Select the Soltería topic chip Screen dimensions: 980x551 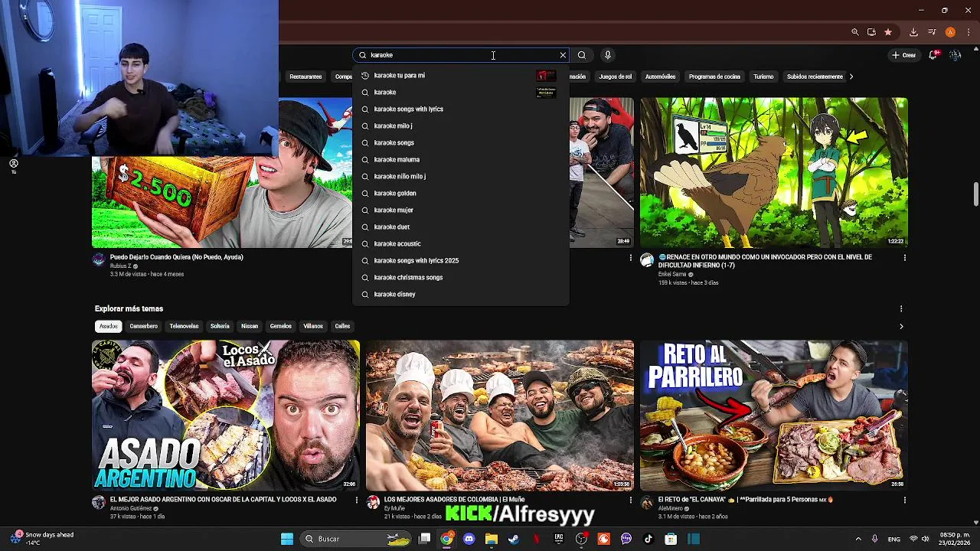(x=220, y=326)
